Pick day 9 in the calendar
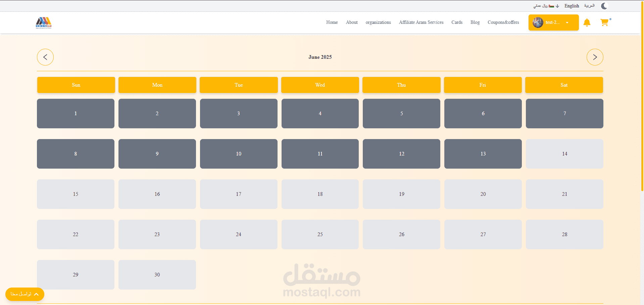This screenshot has height=305, width=644. click(x=157, y=154)
